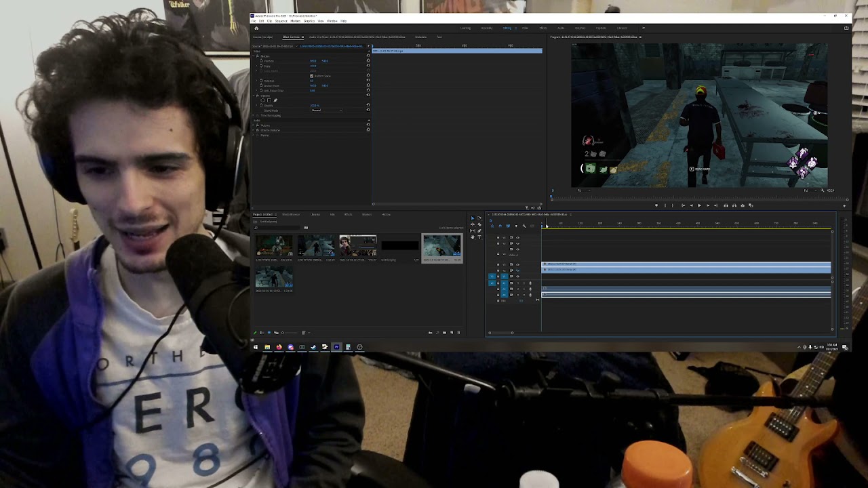Image resolution: width=868 pixels, height=488 pixels.
Task: Open the File menu
Action: point(254,21)
